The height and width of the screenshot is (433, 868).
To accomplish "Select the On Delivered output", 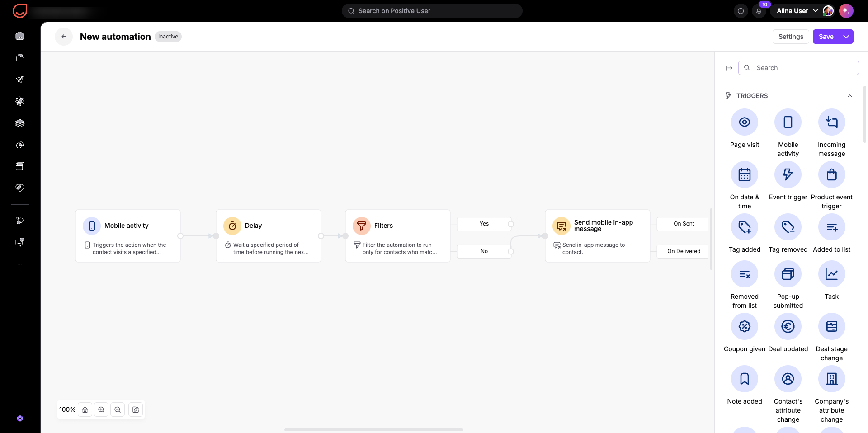I will [x=683, y=251].
